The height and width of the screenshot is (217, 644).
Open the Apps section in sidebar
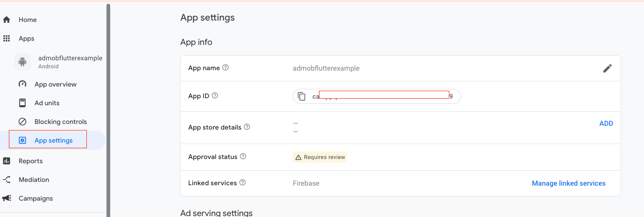click(x=26, y=38)
